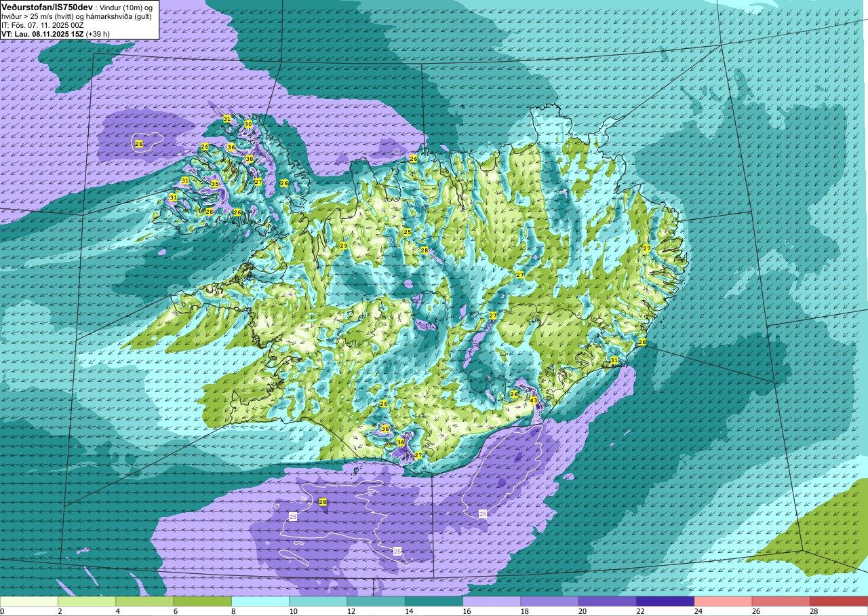The image size is (868, 616).
Task: Pick the olive green 6–8 m/s legend swatch
Action: tap(203, 601)
